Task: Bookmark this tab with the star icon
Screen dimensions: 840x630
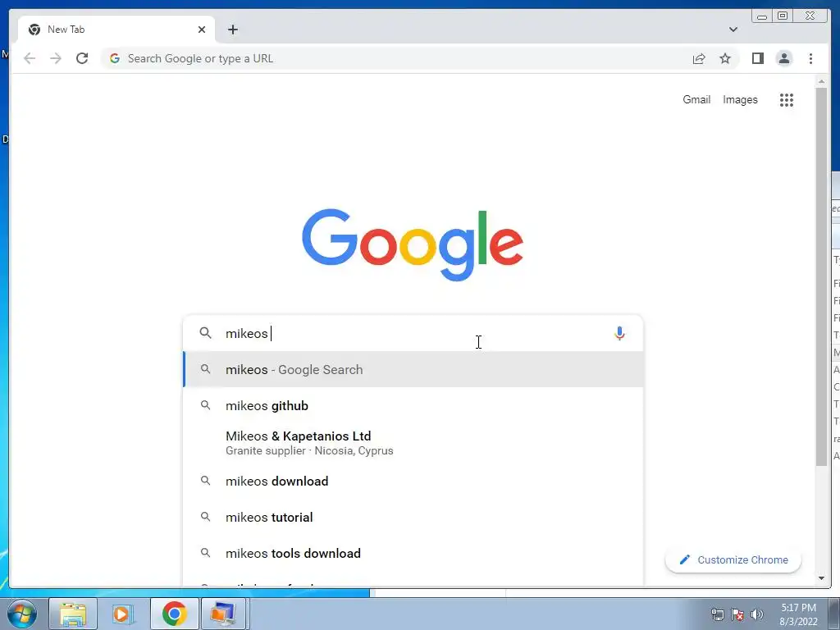Action: click(725, 58)
